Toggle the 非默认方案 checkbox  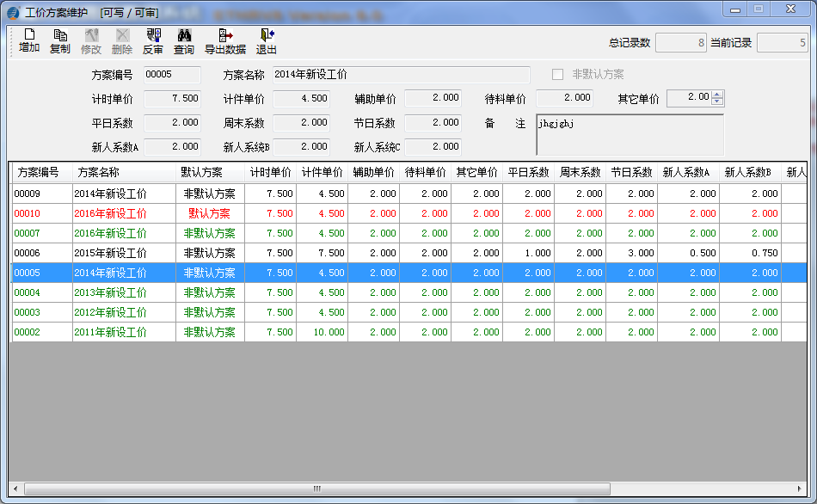(x=556, y=73)
